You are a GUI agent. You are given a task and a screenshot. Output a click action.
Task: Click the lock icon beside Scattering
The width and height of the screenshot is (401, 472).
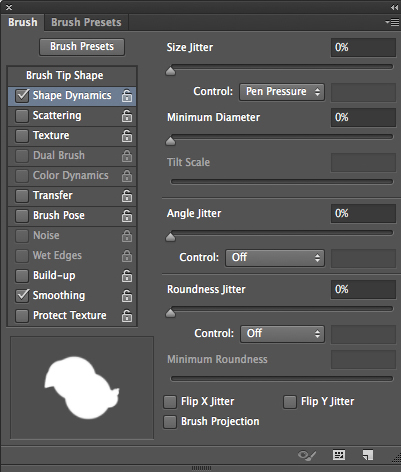tap(127, 116)
